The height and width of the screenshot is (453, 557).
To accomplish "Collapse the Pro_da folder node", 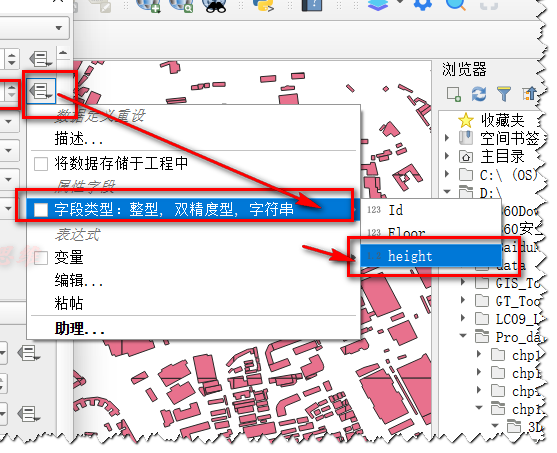I will tap(463, 335).
